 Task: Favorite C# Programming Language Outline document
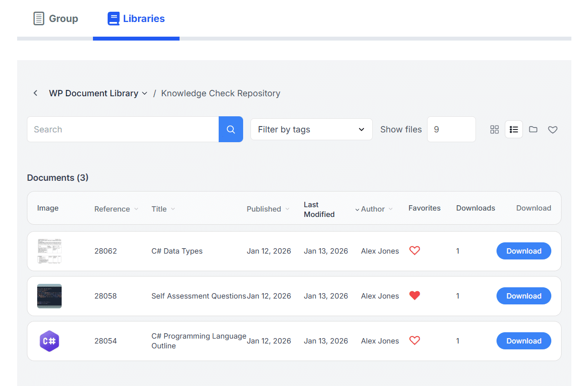click(415, 341)
